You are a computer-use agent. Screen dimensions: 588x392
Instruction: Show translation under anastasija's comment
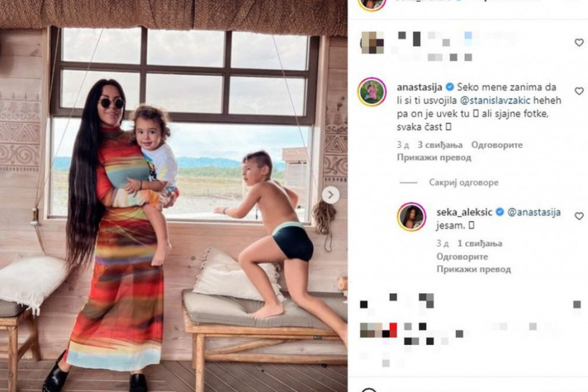tap(434, 157)
